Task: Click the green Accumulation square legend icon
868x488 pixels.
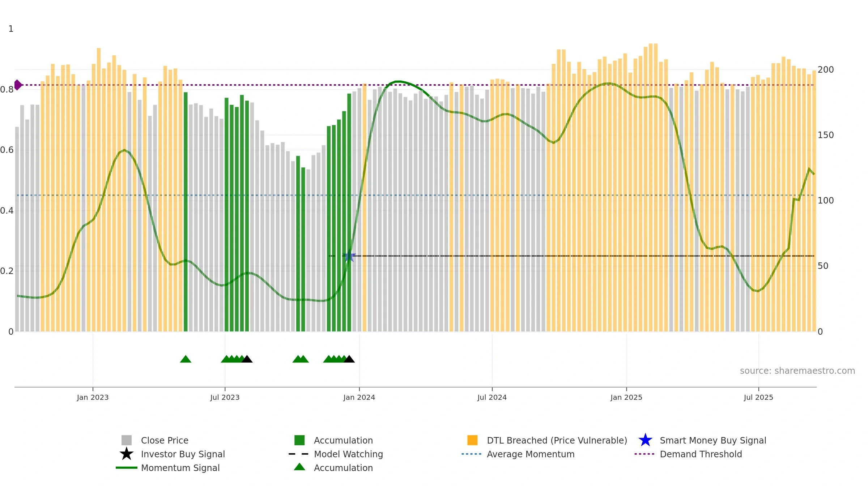Action: (299, 440)
